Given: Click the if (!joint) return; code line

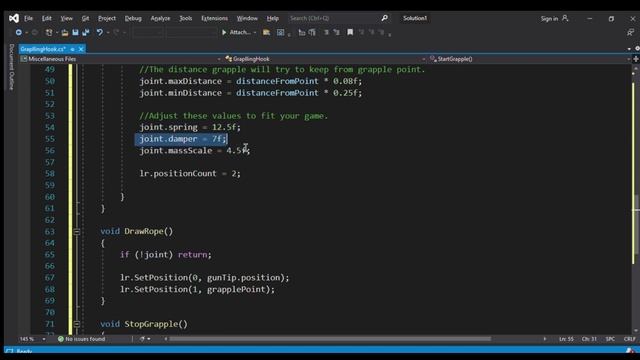Looking at the screenshot, I should [x=166, y=255].
